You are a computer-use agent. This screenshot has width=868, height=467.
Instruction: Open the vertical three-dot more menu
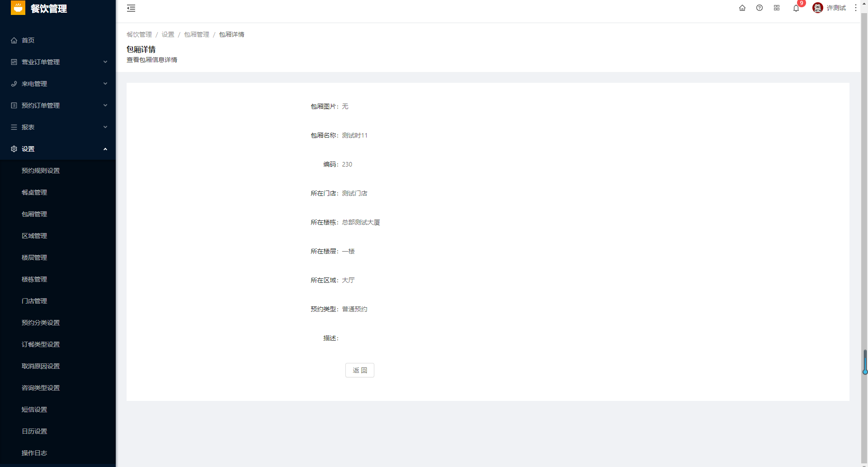click(856, 8)
